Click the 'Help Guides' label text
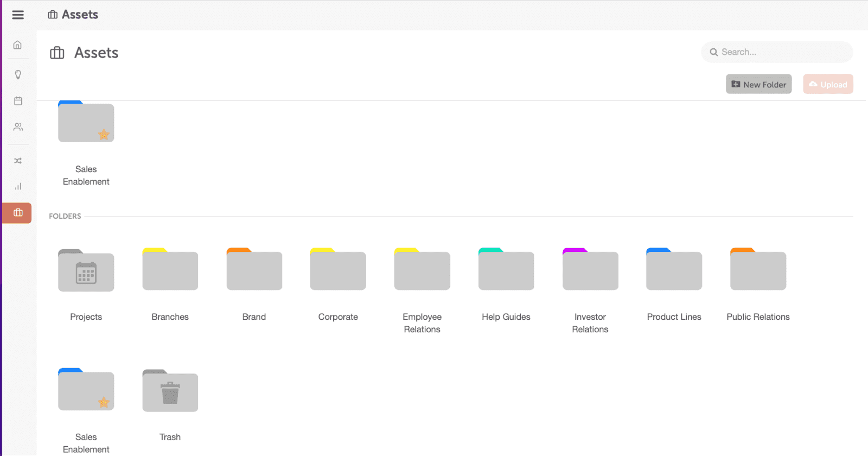Screen dimensions: 868x456 [x=506, y=317]
